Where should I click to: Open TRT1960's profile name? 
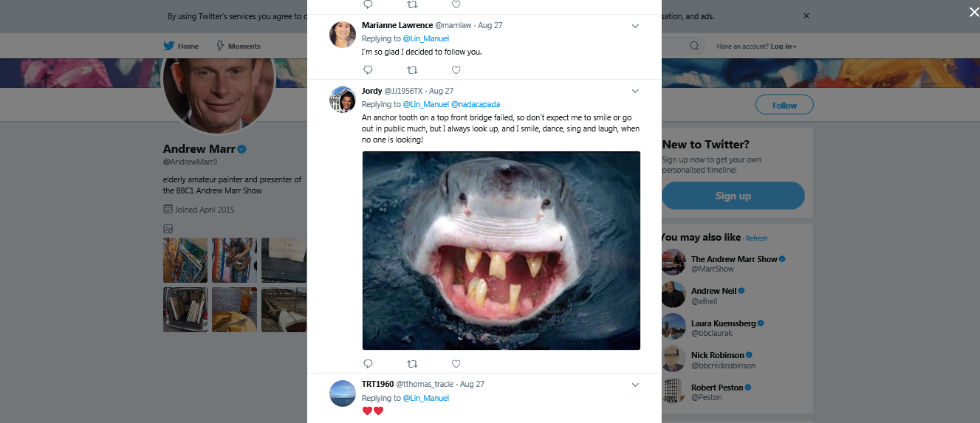378,384
